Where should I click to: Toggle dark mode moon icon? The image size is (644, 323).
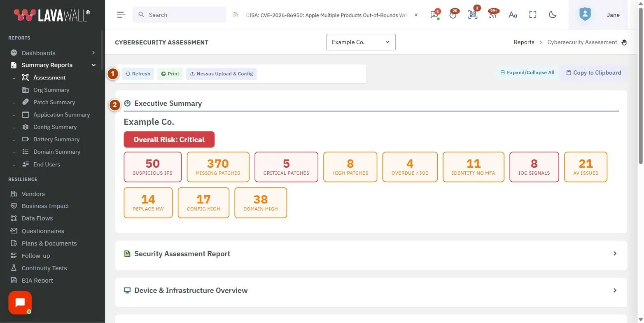pos(553,15)
